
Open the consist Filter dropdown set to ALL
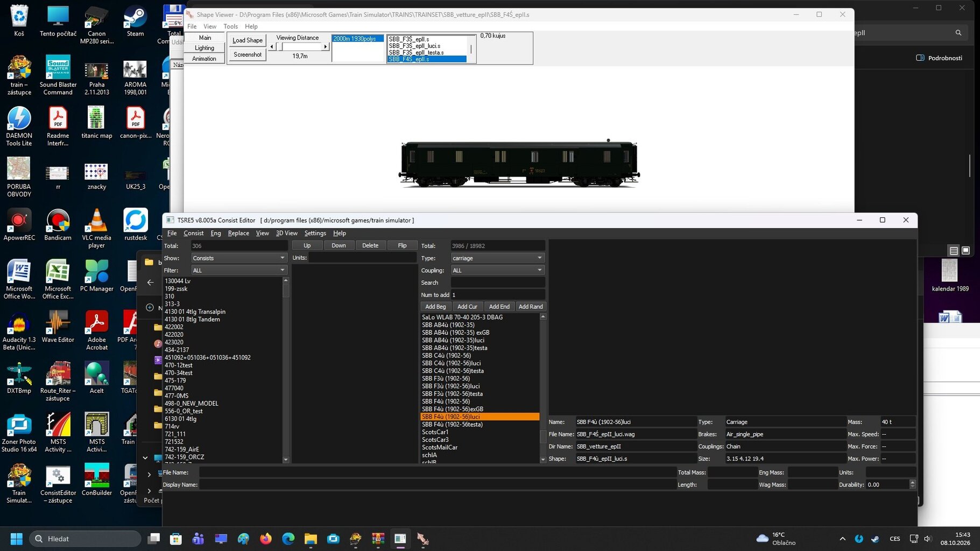[239, 270]
